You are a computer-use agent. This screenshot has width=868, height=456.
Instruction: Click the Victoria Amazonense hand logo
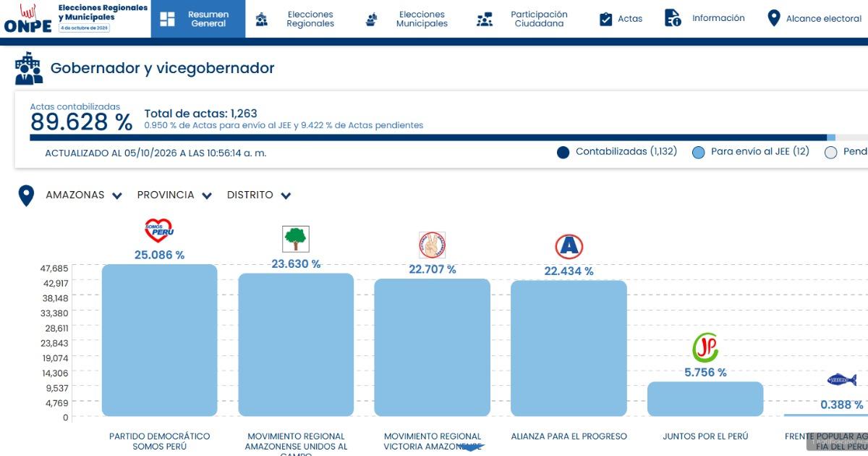point(432,245)
